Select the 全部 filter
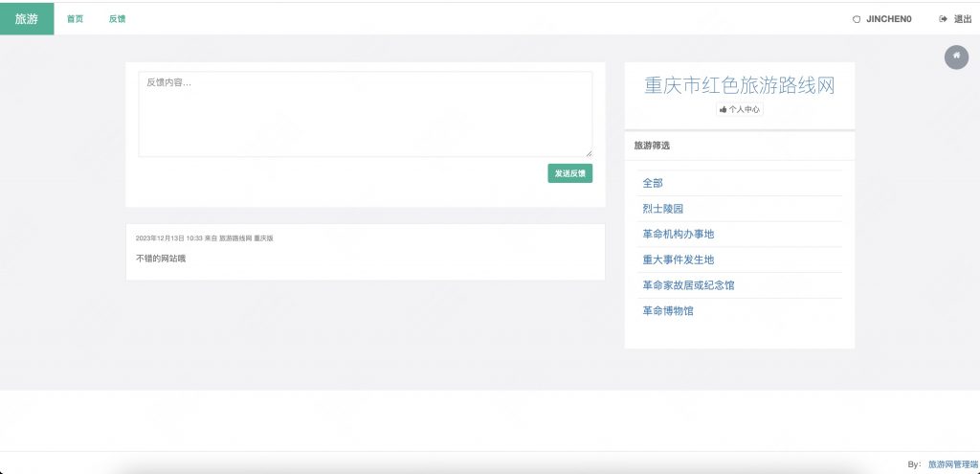The width and height of the screenshot is (980, 474). [x=653, y=183]
